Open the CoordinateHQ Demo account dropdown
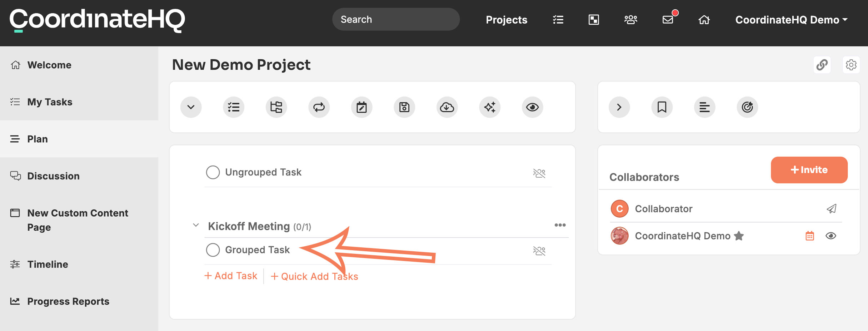This screenshot has width=868, height=331. point(791,20)
